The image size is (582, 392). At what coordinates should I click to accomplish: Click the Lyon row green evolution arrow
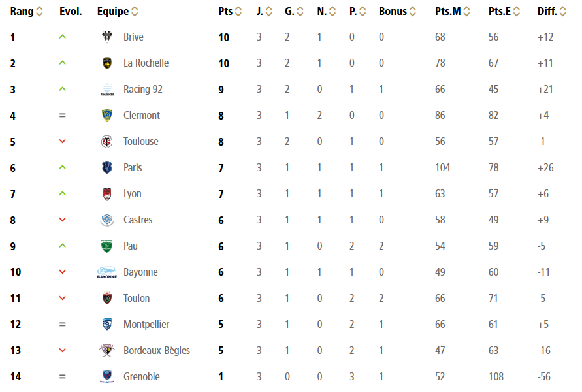click(63, 193)
